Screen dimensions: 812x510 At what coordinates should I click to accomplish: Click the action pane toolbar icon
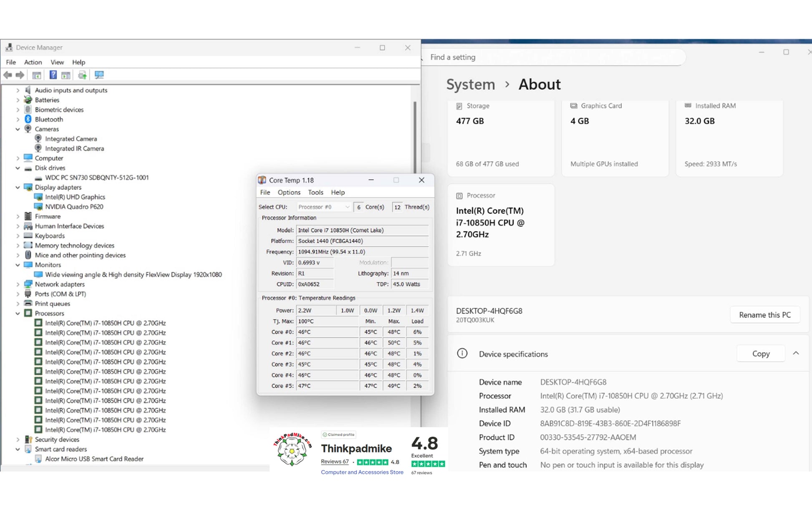(66, 75)
